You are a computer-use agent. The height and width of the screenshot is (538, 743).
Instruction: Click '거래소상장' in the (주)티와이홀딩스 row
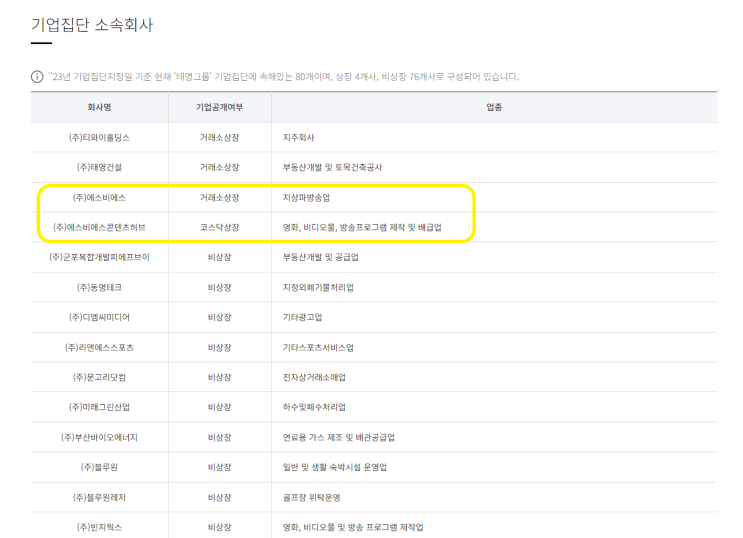[219, 137]
